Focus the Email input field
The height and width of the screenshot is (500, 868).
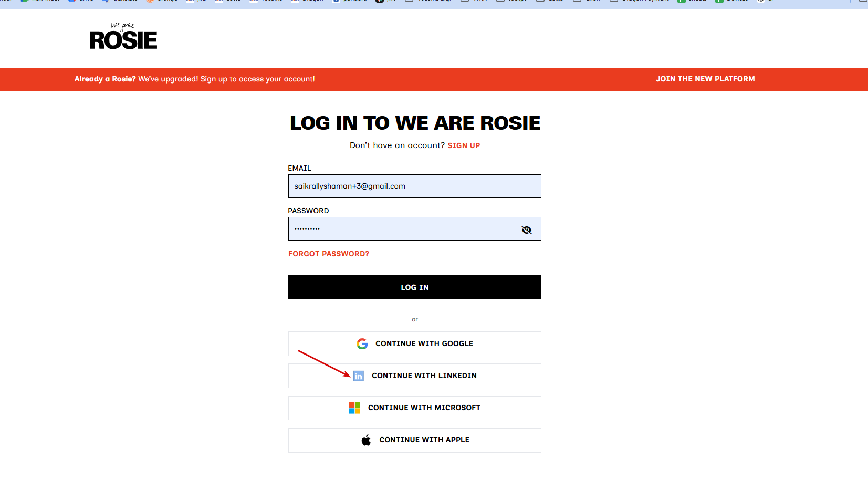click(415, 186)
